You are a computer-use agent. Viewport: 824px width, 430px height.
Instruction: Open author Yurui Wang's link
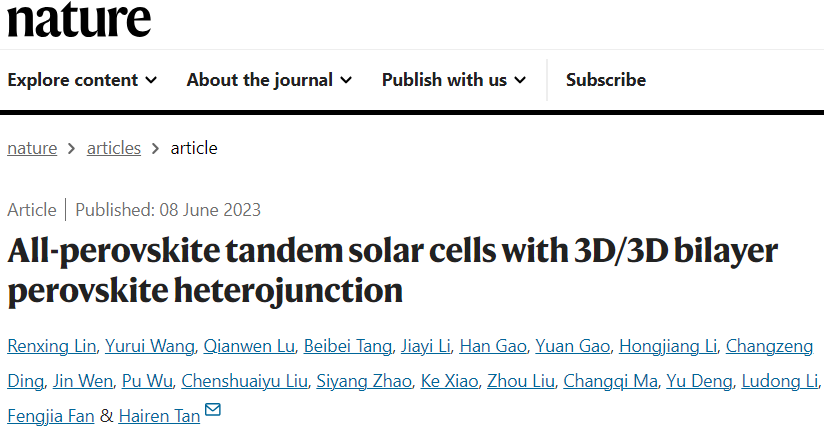click(150, 346)
